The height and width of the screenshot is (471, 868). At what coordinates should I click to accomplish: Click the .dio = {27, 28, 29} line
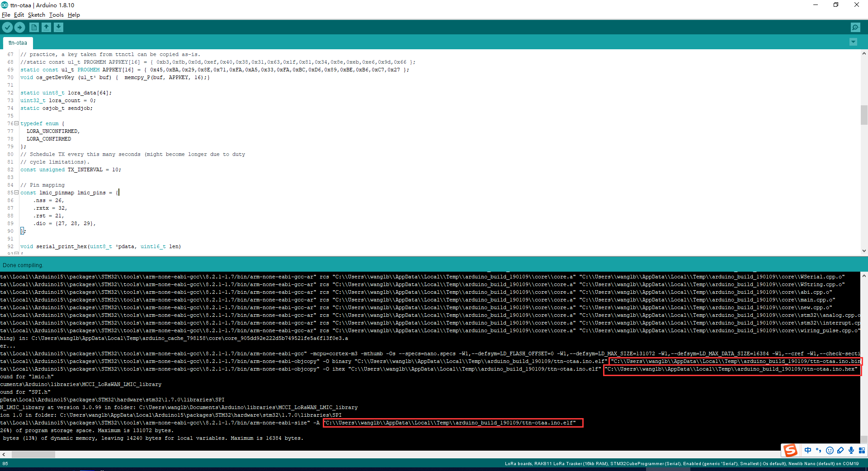pyautogui.click(x=65, y=223)
